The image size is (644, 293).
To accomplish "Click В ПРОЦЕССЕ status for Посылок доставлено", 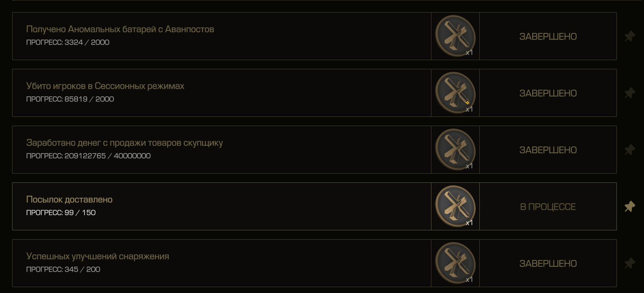I will tap(548, 207).
